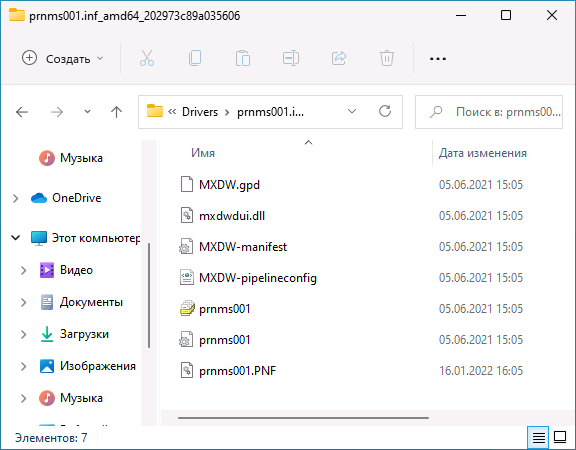This screenshot has width=576, height=450.
Task: Open the Создать new item menu
Action: click(x=62, y=58)
